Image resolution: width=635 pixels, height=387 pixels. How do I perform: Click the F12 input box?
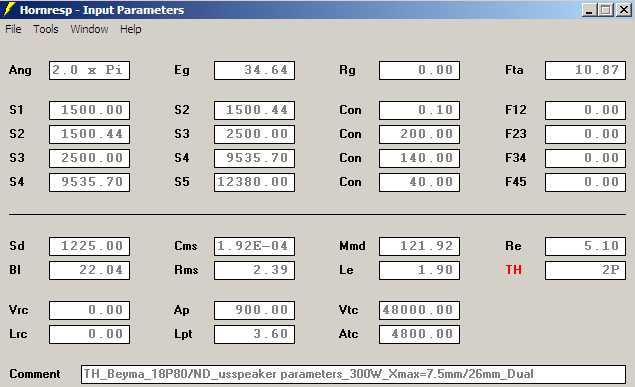[x=585, y=111]
